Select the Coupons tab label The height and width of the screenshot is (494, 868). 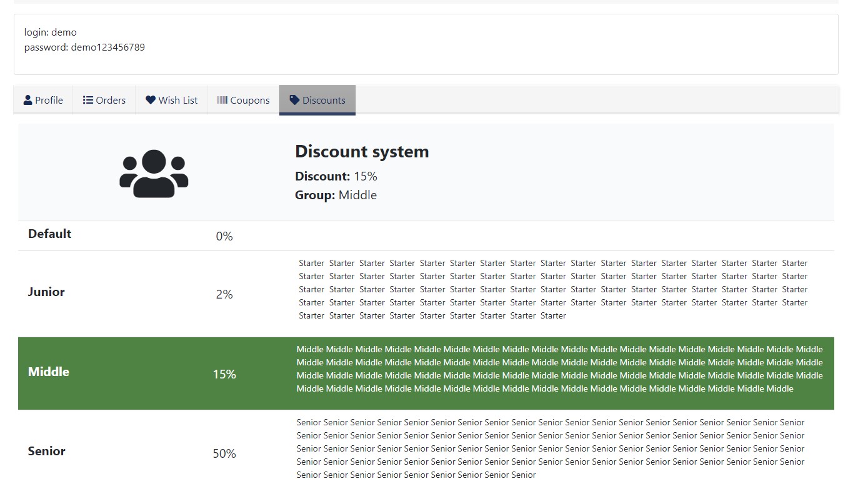pos(250,101)
